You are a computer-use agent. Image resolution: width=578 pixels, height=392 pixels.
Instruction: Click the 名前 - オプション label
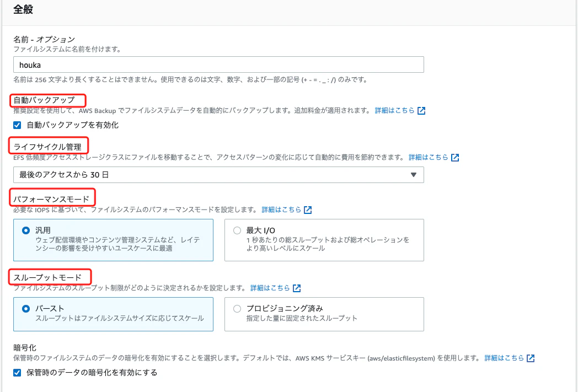coord(44,40)
